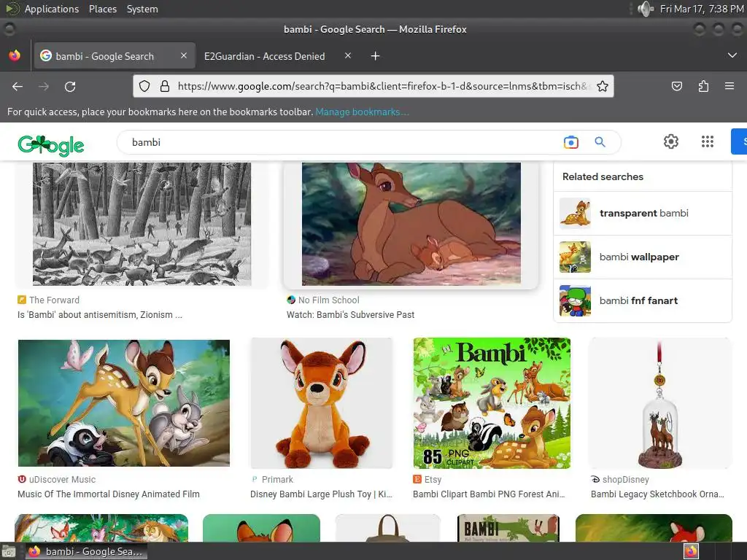
Task: Click the Bambi 85 PNG clipart image
Action: pyautogui.click(x=492, y=403)
